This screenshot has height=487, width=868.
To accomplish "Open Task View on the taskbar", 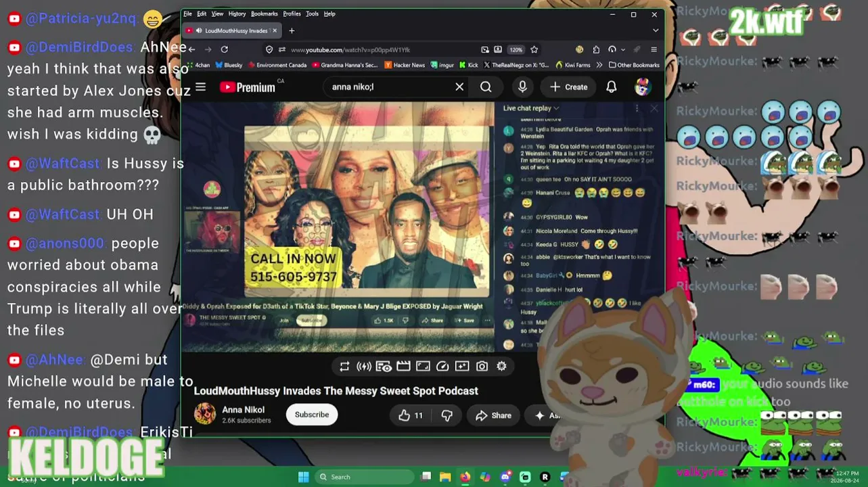I will click(426, 477).
